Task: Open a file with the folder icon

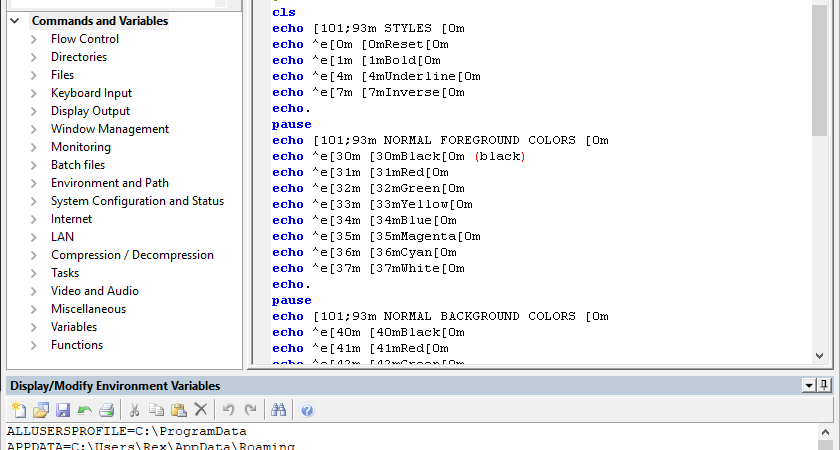Action: point(41,410)
